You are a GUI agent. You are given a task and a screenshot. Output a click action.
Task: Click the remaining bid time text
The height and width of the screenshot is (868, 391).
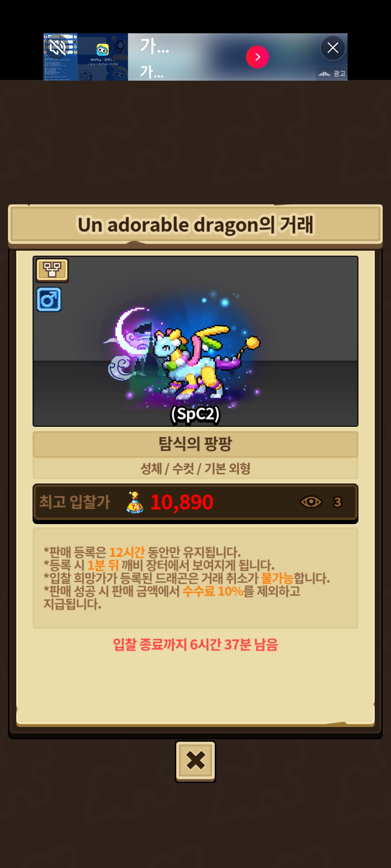pos(195,644)
